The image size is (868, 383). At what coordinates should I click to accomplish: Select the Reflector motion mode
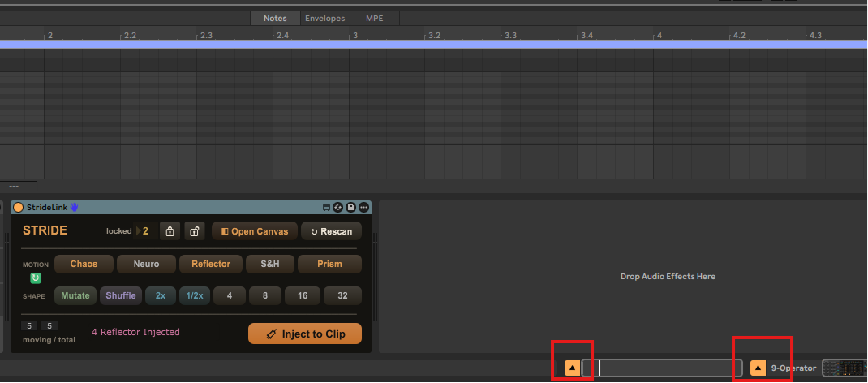[x=211, y=264]
